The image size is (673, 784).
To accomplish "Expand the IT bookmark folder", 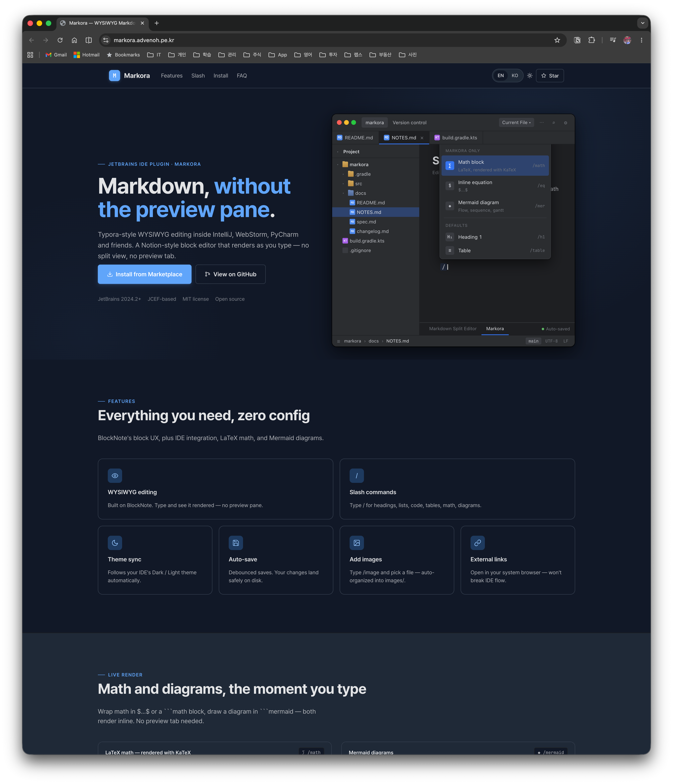I will [154, 55].
